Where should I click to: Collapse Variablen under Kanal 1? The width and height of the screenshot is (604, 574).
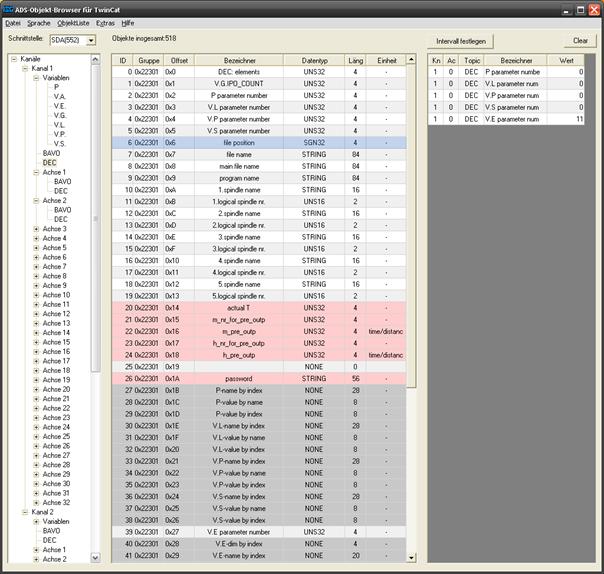pos(36,78)
